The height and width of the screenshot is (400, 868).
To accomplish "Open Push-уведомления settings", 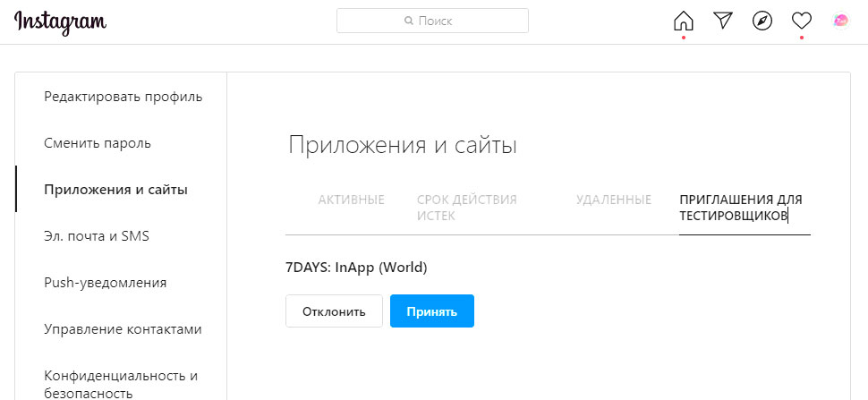I will pyautogui.click(x=106, y=283).
